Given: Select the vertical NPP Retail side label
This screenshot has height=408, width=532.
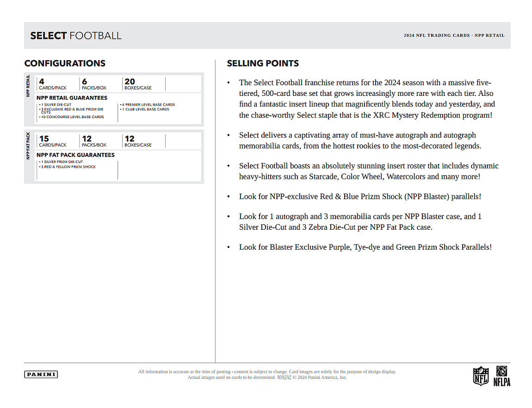Looking at the screenshot, I should [28, 86].
